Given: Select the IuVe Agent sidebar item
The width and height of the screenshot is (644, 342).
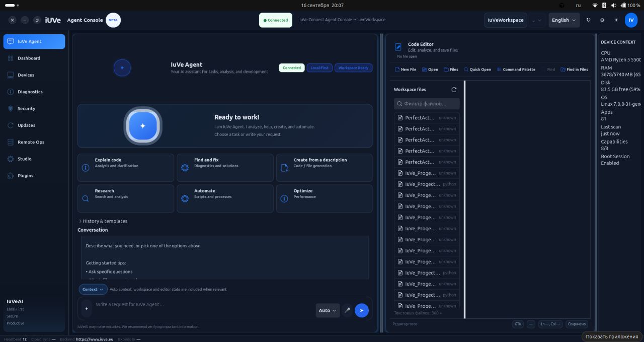Looking at the screenshot, I should (34, 42).
